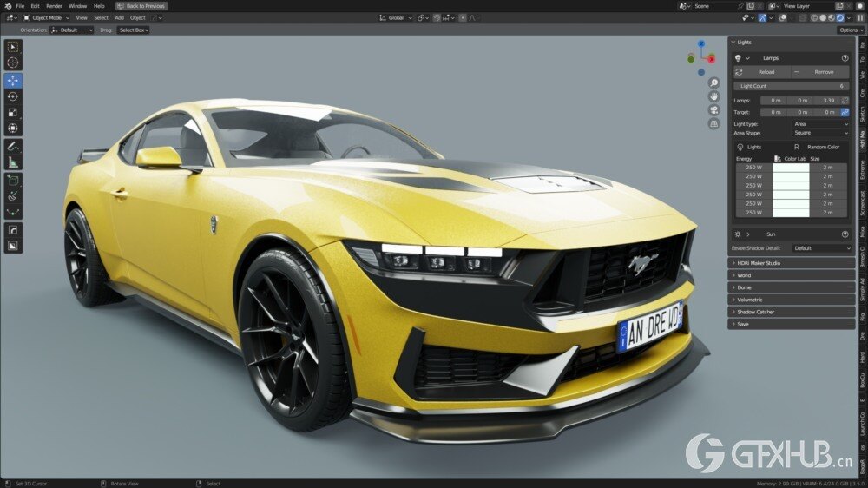The image size is (868, 488).
Task: Open the Object Mode dropdown
Action: point(47,17)
